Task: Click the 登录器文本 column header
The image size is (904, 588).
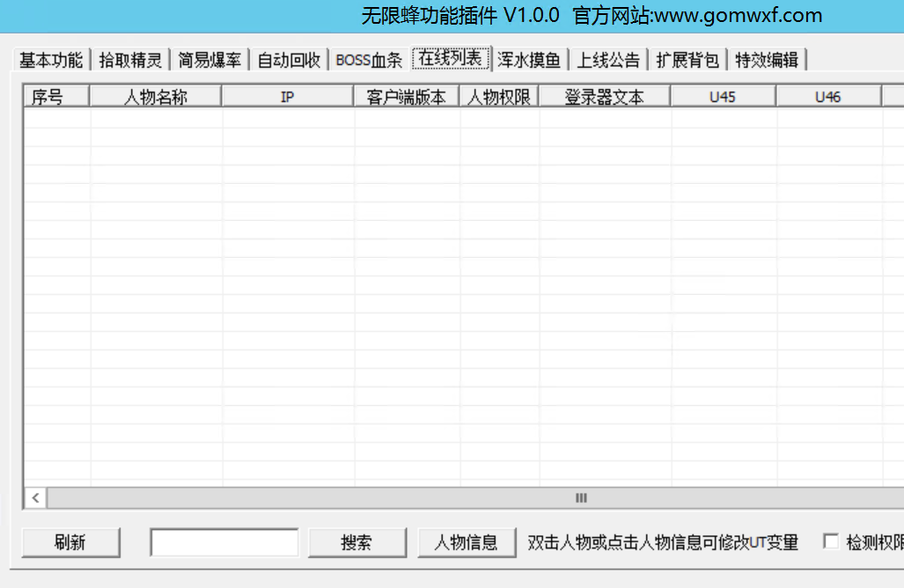Action: [605, 97]
